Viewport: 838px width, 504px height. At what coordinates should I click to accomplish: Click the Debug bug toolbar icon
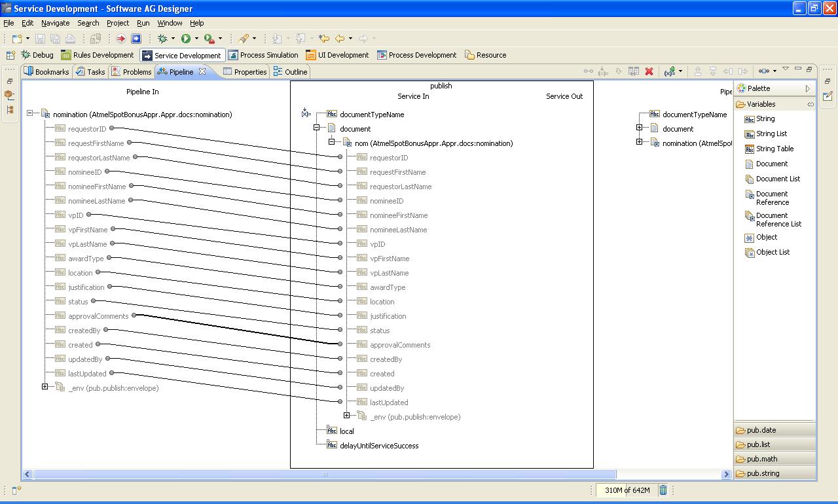click(x=162, y=39)
